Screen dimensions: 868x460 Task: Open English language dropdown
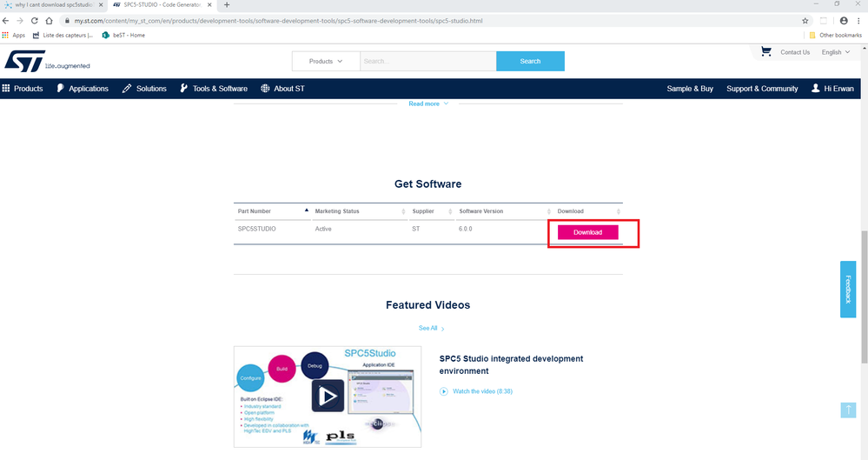(835, 52)
